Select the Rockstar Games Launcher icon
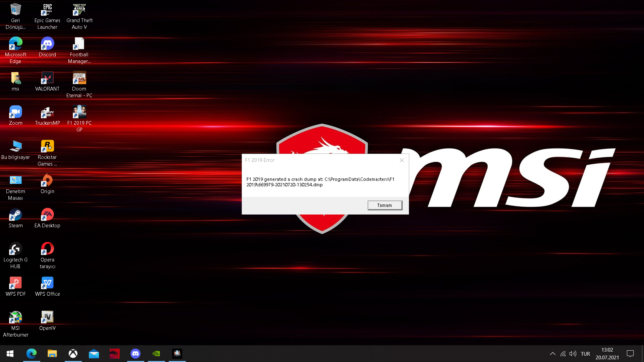The width and height of the screenshot is (644, 362). pyautogui.click(x=47, y=153)
